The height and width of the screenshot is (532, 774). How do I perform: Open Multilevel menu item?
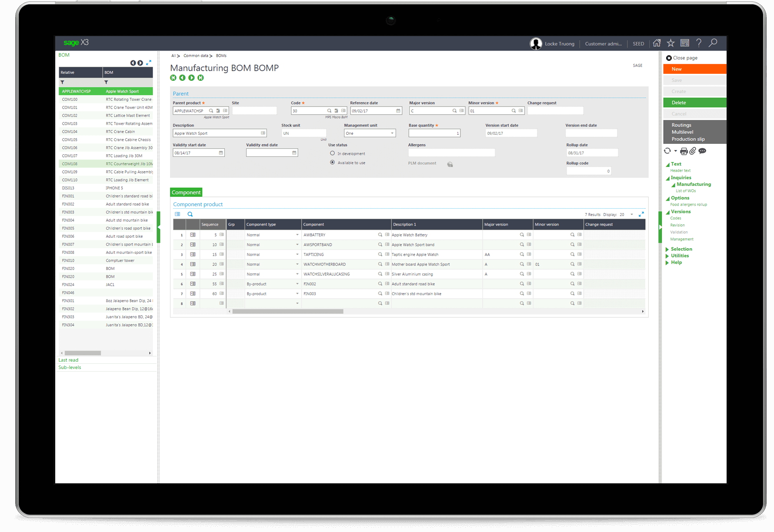click(x=682, y=132)
